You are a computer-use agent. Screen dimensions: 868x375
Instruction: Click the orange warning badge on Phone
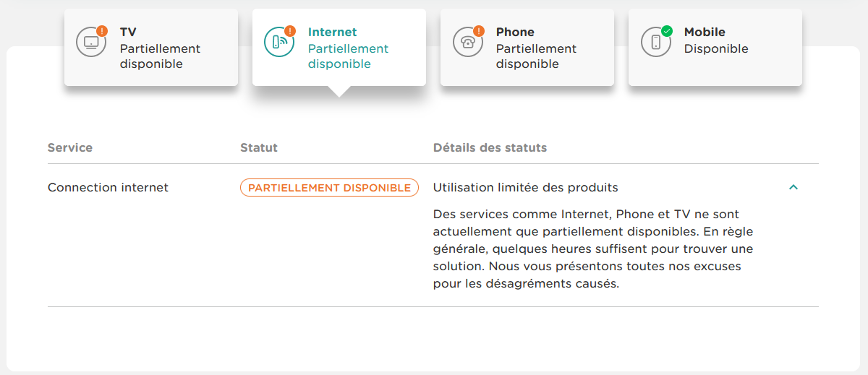[478, 31]
